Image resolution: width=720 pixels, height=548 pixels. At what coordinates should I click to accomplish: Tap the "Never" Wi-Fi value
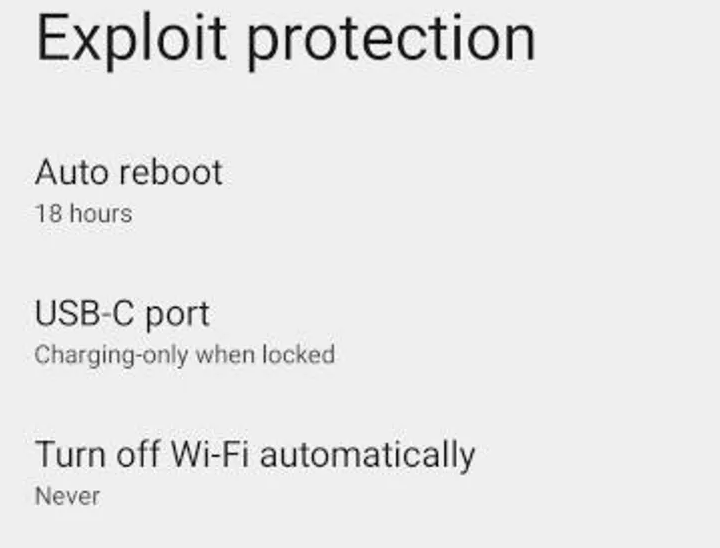pyautogui.click(x=67, y=495)
